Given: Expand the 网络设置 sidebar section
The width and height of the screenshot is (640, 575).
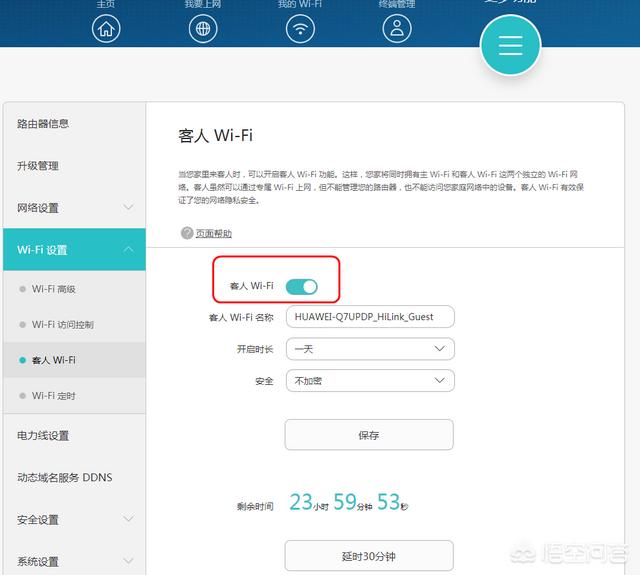Looking at the screenshot, I should 73,208.
